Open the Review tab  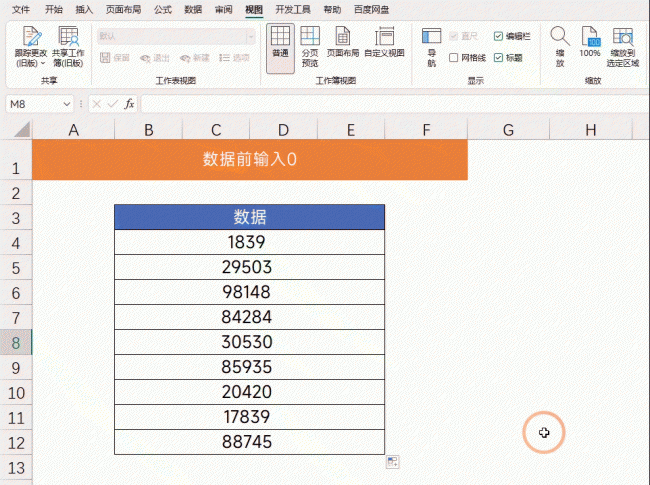click(223, 10)
